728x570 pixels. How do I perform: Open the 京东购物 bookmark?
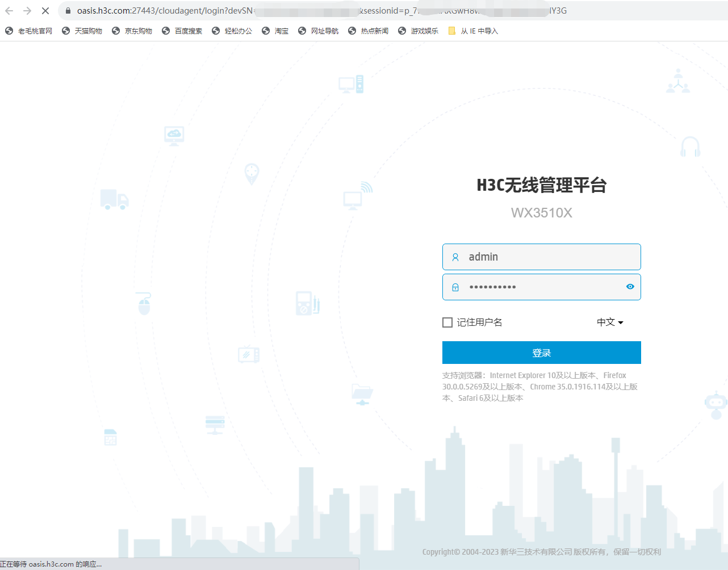(x=132, y=31)
